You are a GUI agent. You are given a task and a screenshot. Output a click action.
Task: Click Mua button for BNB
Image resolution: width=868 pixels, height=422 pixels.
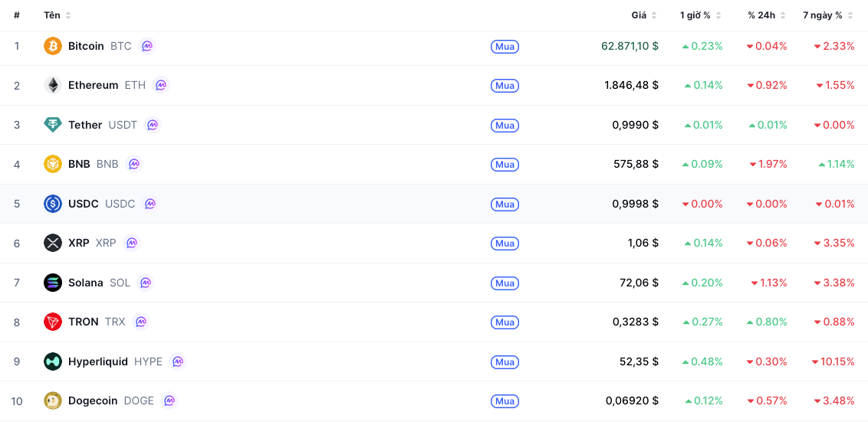505,165
